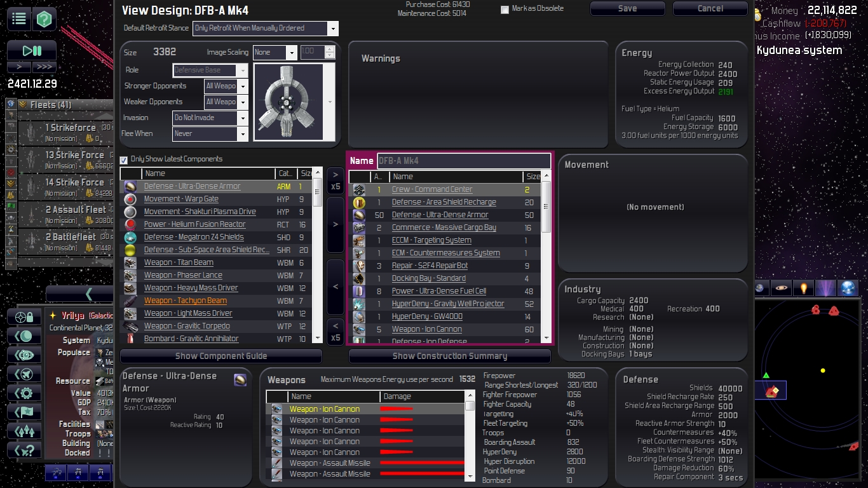Click the Shakturi Plasma Drive component icon

[130, 212]
